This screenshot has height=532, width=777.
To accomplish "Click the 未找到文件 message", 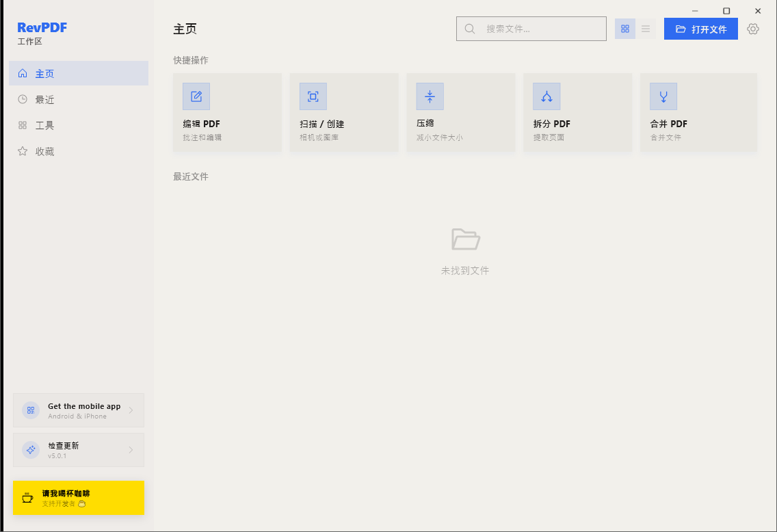I will click(x=465, y=271).
